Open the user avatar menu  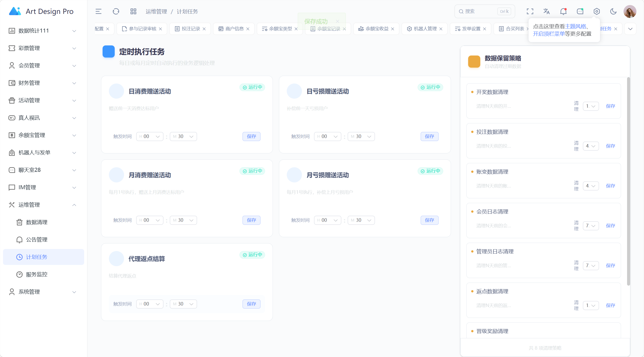[x=630, y=11]
